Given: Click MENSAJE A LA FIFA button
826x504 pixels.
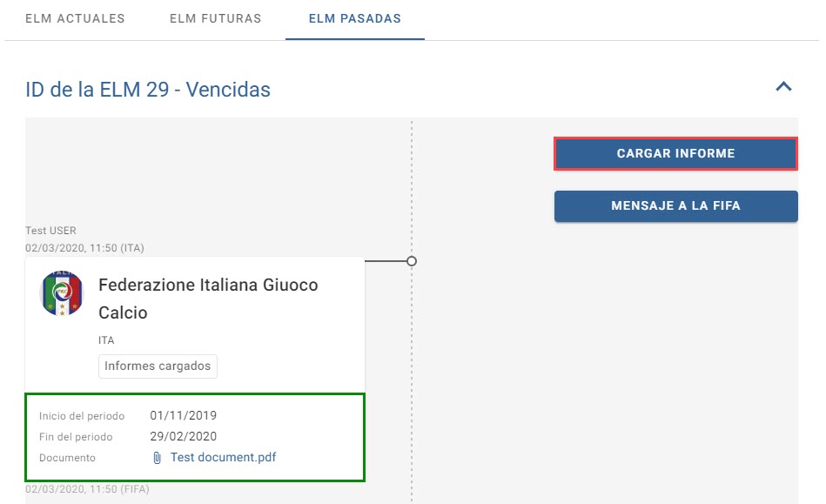Looking at the screenshot, I should [676, 206].
